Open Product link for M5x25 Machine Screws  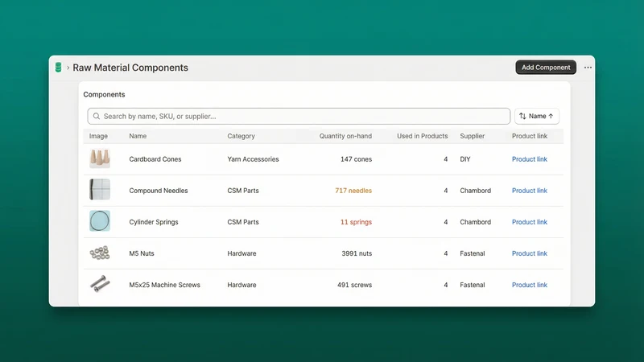530,285
